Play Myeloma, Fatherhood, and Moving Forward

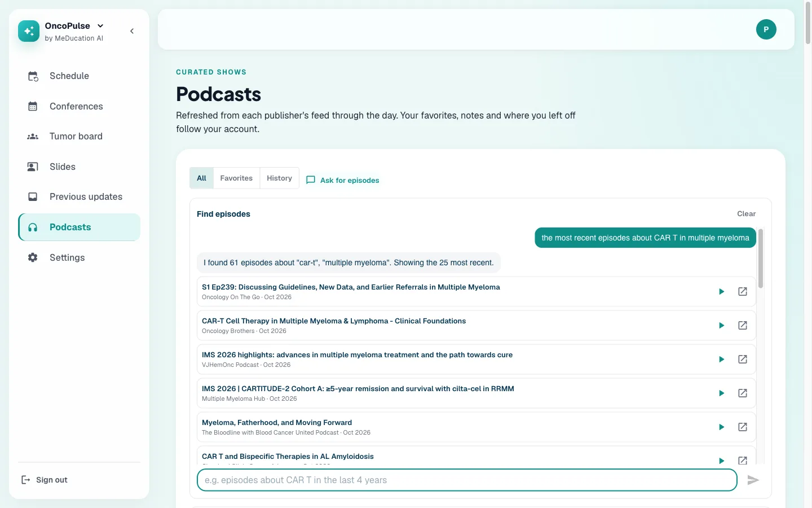tap(721, 427)
